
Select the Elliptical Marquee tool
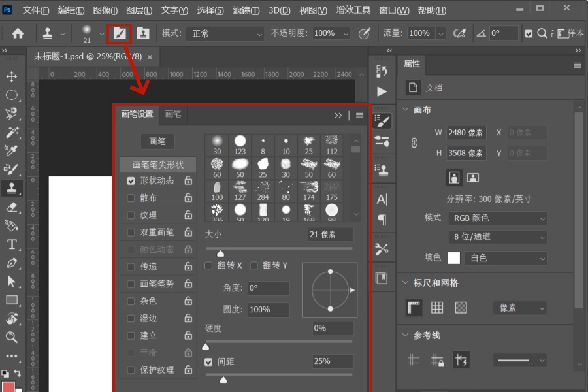pyautogui.click(x=11, y=95)
